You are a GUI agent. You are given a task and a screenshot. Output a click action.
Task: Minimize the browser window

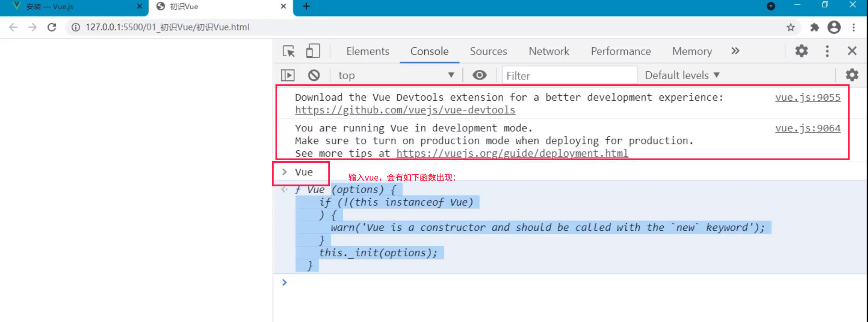coord(797,5)
